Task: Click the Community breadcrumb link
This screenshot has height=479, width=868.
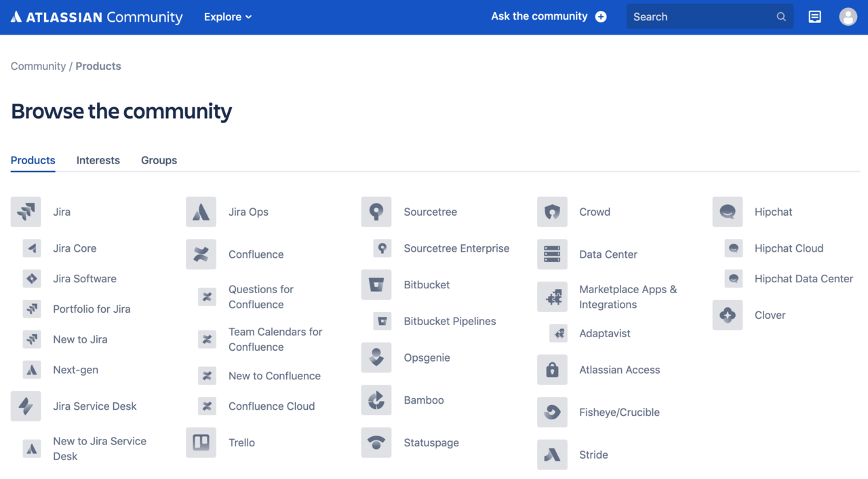Action: [38, 66]
